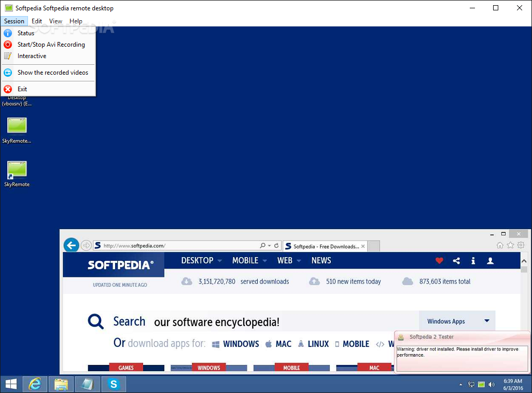Click Exit in the Session menu
Screen dimensions: 532x393
[48, 89]
